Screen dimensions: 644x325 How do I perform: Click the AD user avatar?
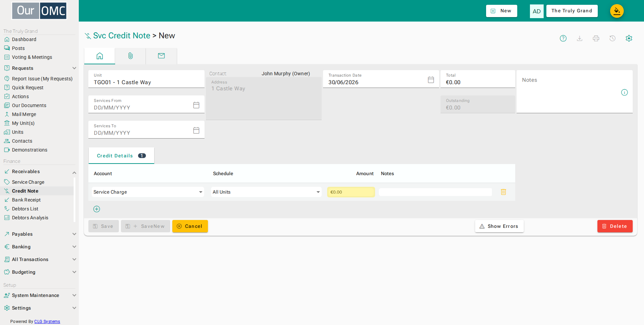pyautogui.click(x=537, y=11)
